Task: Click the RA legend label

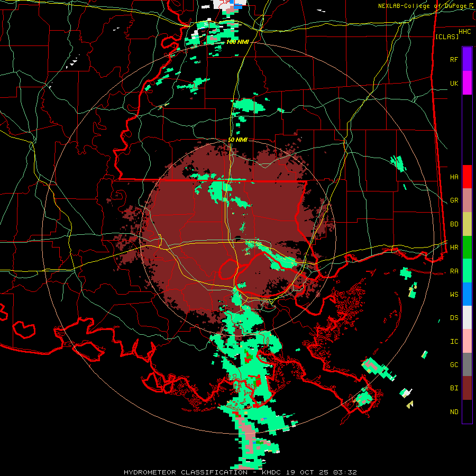Action: tap(454, 271)
